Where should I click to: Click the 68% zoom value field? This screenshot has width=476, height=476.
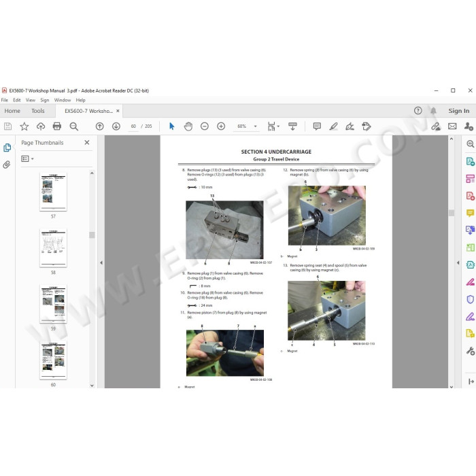click(x=242, y=126)
